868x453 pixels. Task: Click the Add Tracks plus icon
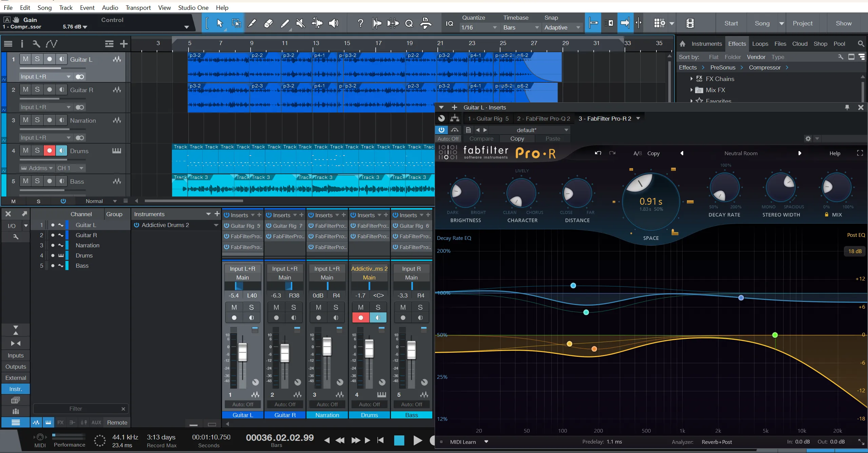click(124, 44)
